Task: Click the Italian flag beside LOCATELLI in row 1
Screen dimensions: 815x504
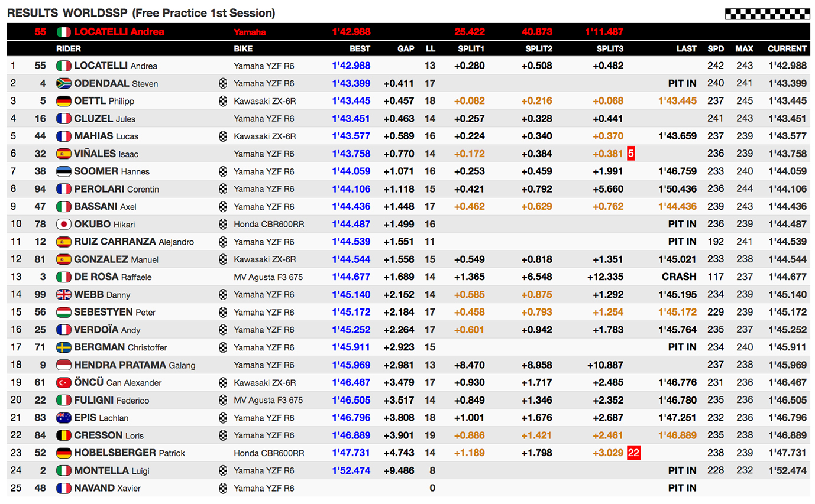Action: tap(63, 66)
